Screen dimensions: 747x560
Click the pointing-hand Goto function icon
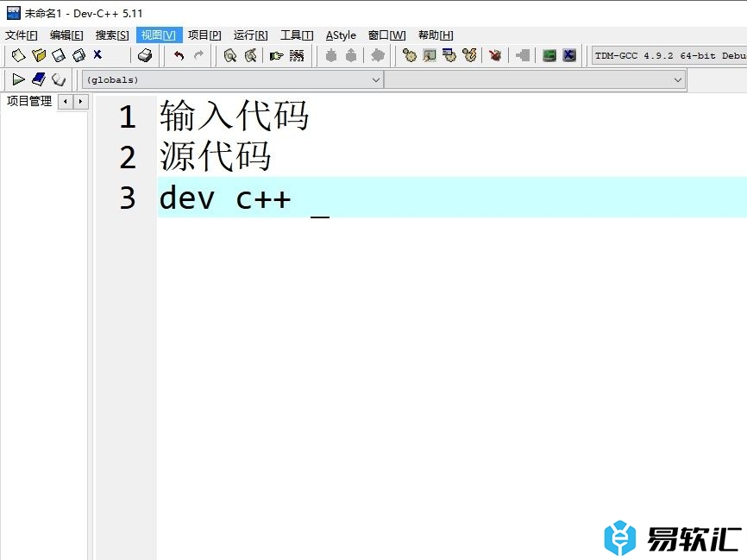coord(276,56)
